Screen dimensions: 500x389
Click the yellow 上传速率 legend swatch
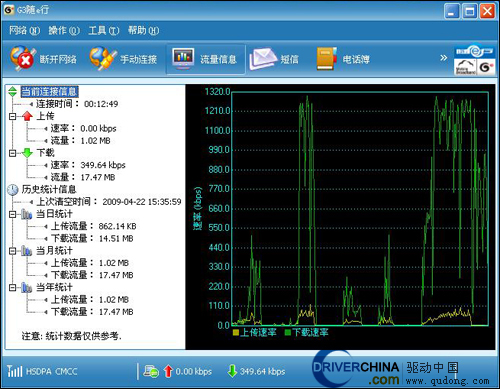236,332
